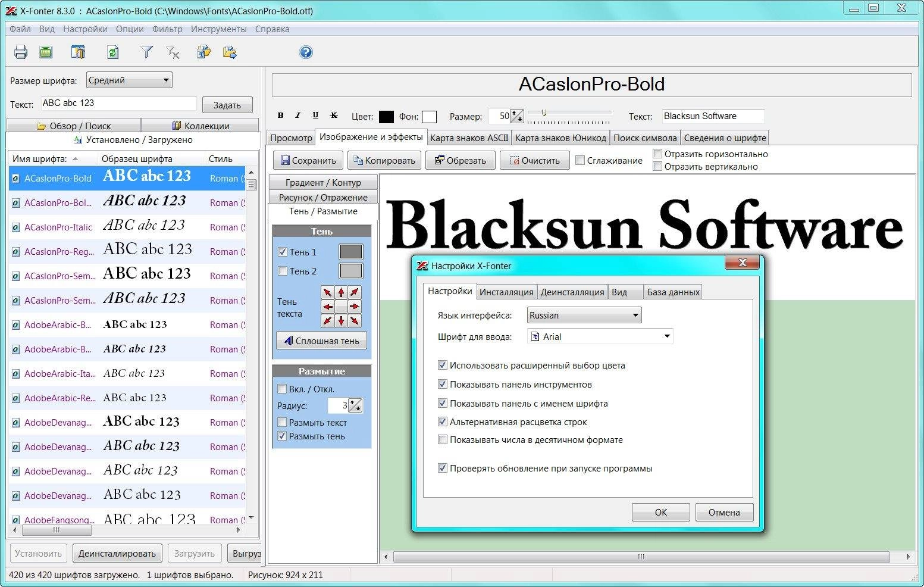
Task: Open Язык интерфейса Russian dropdown
Action: tap(584, 315)
